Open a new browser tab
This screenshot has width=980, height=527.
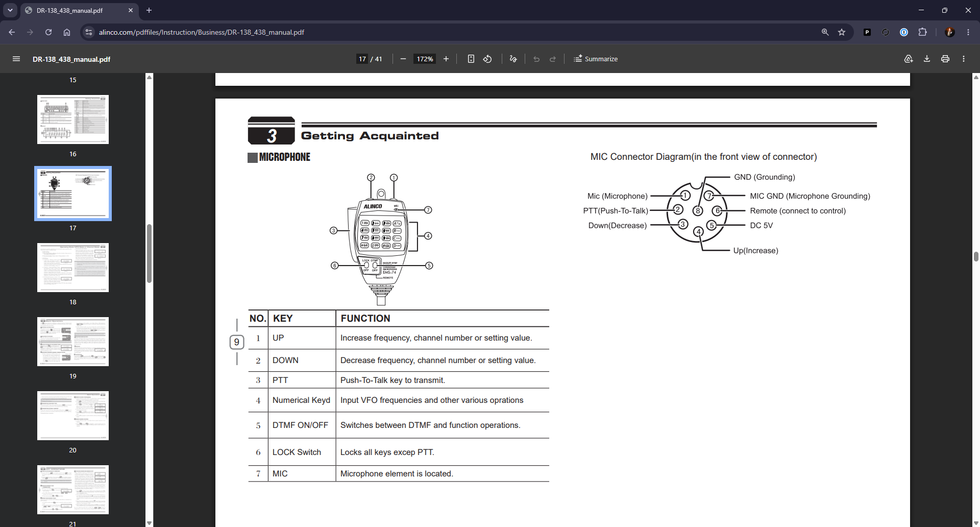tap(149, 10)
